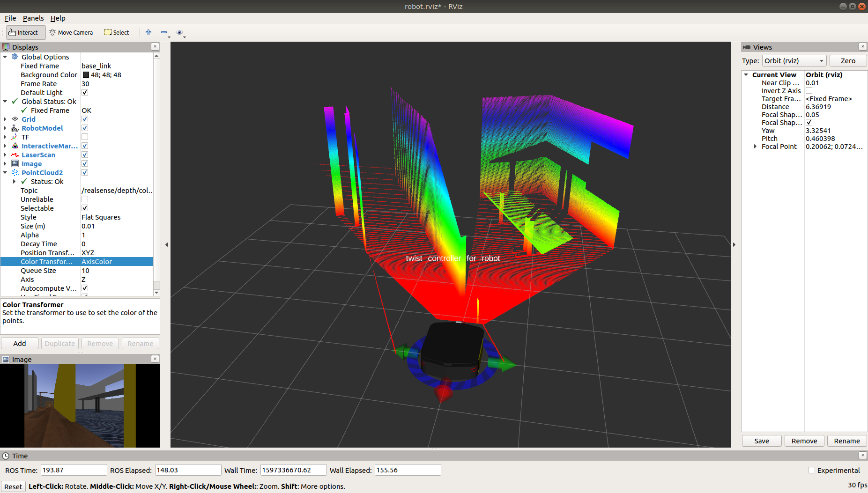Image resolution: width=868 pixels, height=493 pixels.
Task: Choose the Select tool in toolbar
Action: pyautogui.click(x=117, y=32)
